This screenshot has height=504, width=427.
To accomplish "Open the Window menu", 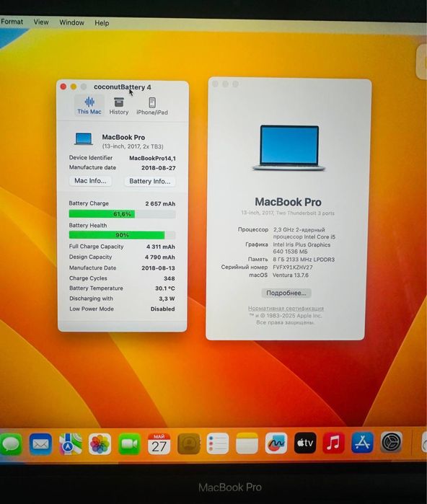I will pos(71,22).
